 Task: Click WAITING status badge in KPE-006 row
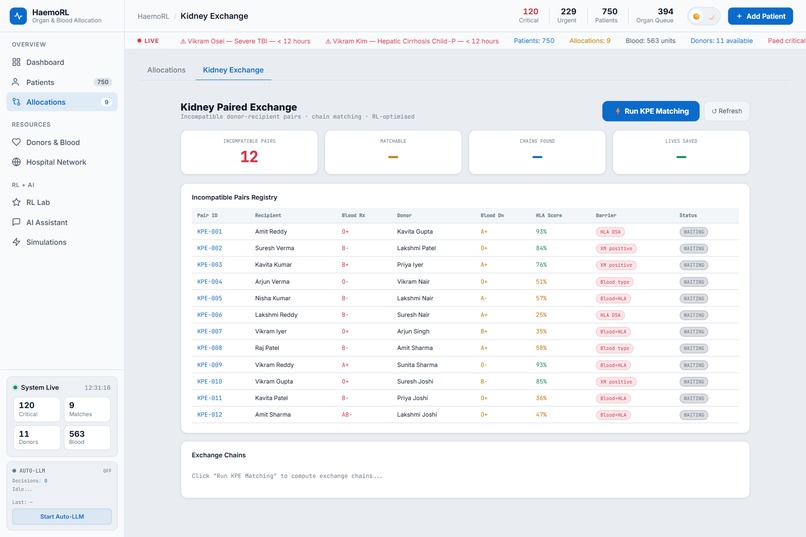[693, 315]
